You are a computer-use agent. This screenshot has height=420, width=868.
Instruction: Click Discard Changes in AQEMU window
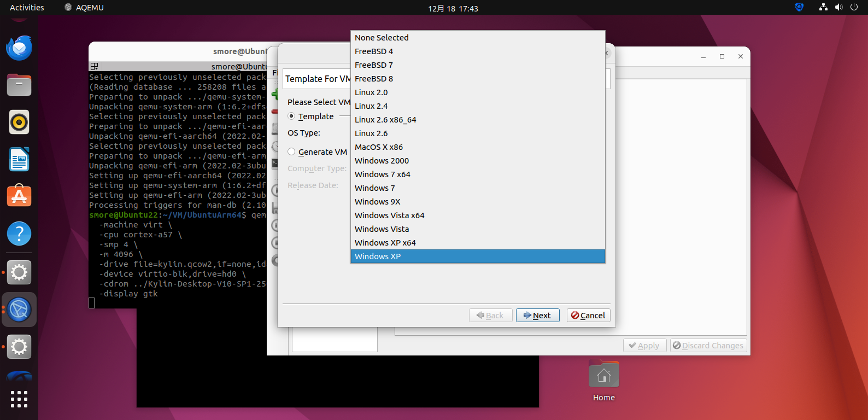pos(708,346)
